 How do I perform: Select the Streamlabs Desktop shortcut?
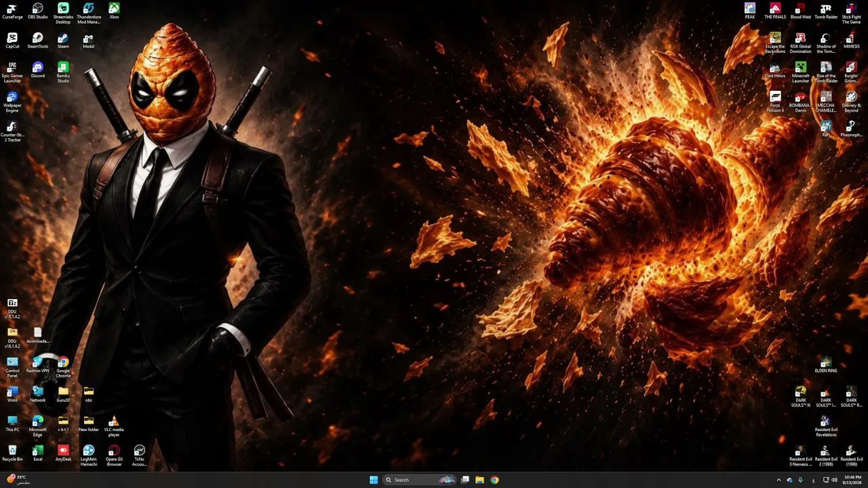point(63,14)
